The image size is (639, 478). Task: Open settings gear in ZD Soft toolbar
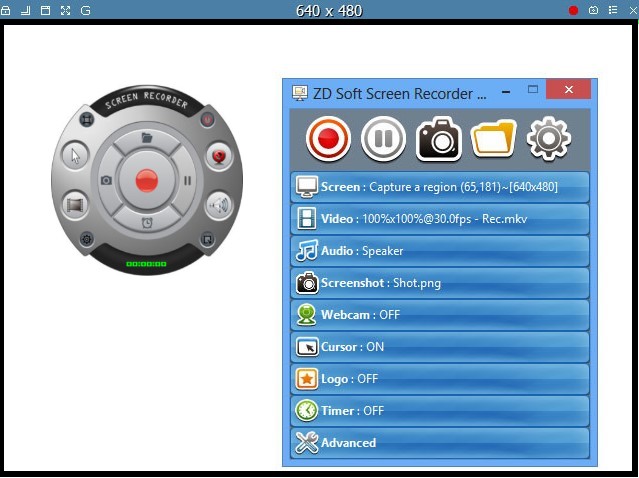(549, 139)
